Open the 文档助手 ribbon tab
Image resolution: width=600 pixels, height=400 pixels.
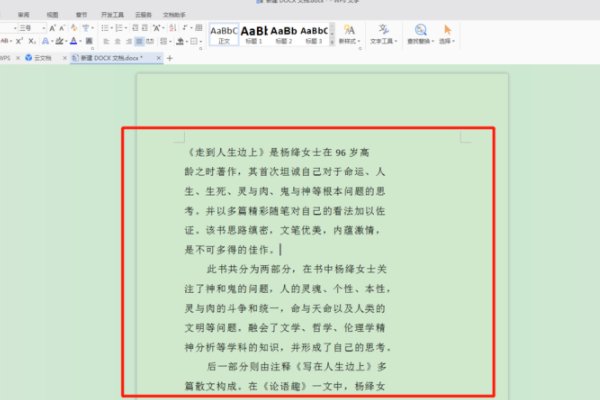(174, 15)
